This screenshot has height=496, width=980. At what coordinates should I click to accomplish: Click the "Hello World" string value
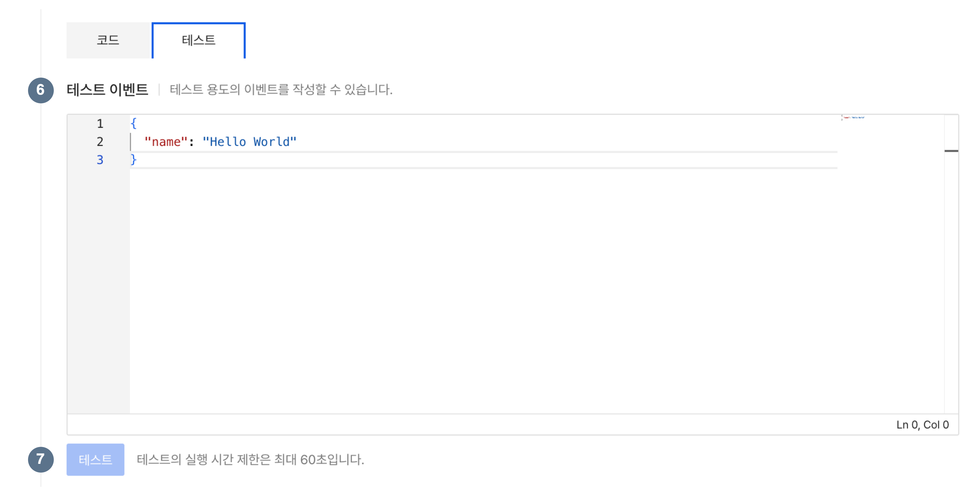coord(250,142)
